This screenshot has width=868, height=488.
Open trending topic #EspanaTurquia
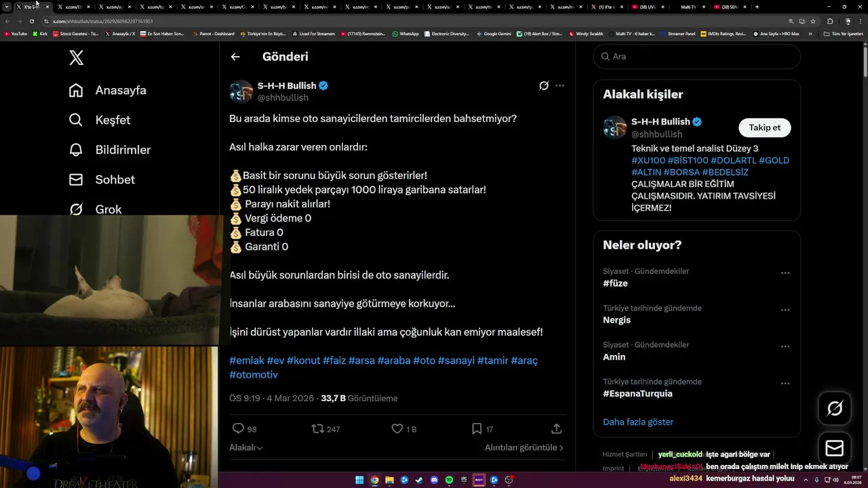click(637, 393)
